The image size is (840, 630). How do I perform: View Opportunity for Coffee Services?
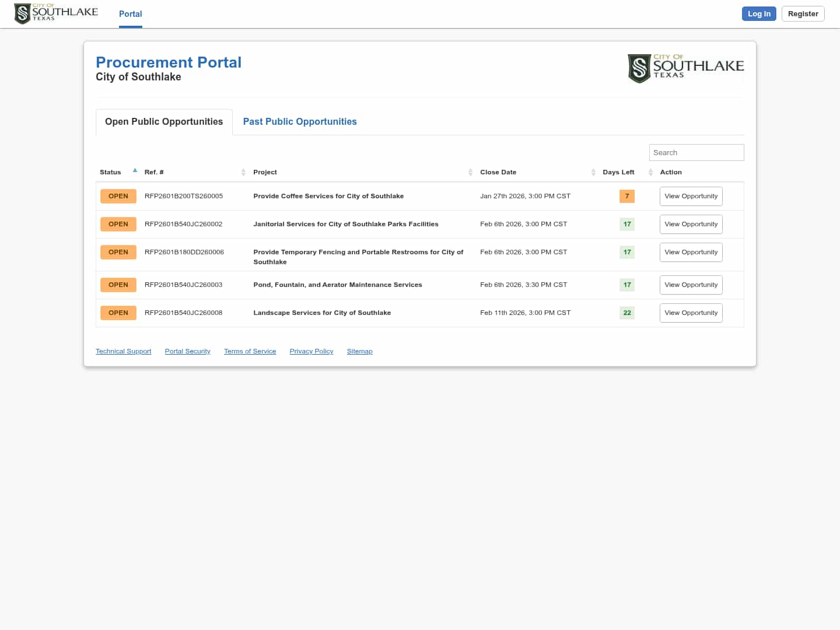(691, 197)
